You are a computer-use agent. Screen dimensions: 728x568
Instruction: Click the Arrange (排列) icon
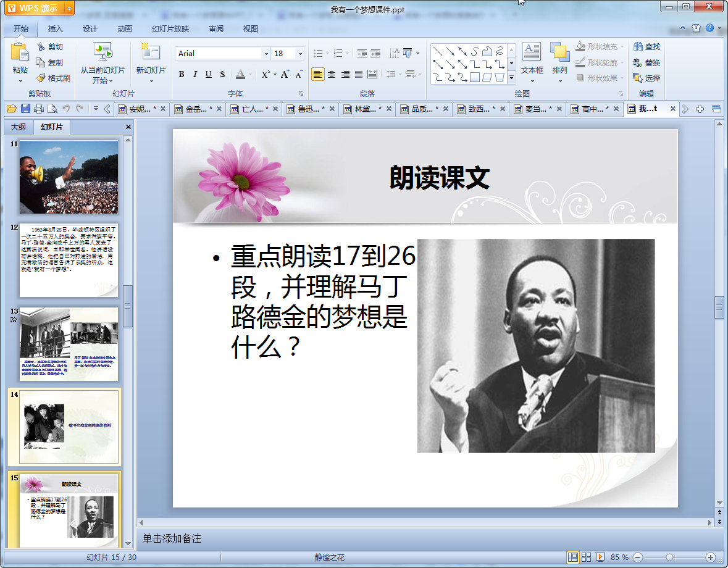coord(559,52)
